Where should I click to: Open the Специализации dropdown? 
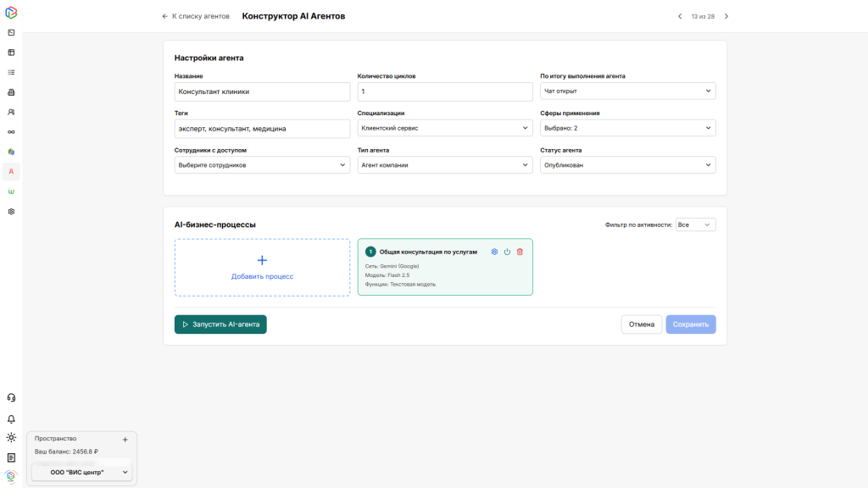pos(444,128)
